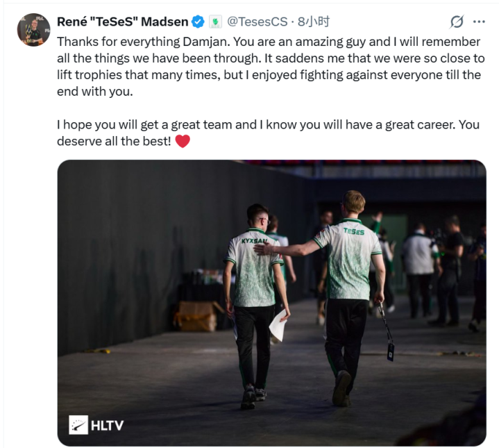Click the blue verified checkmark badge
Viewport: 499px width, 448px height.
coord(198,22)
